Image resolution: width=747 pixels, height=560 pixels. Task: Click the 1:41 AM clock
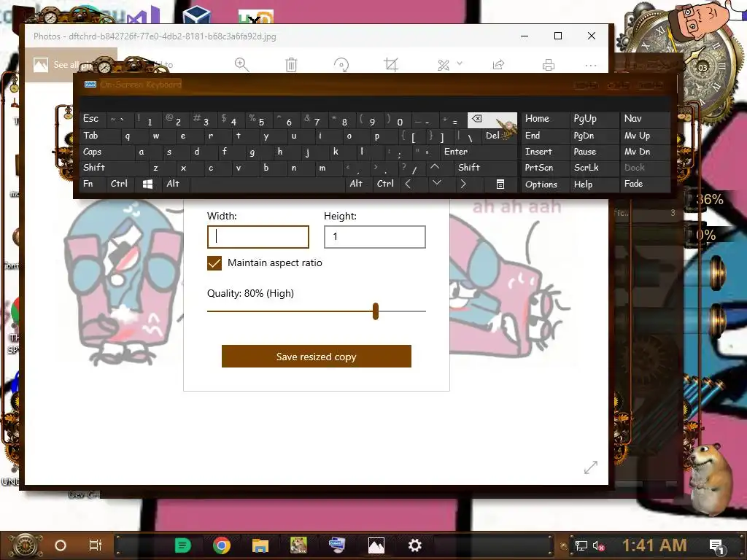point(654,545)
